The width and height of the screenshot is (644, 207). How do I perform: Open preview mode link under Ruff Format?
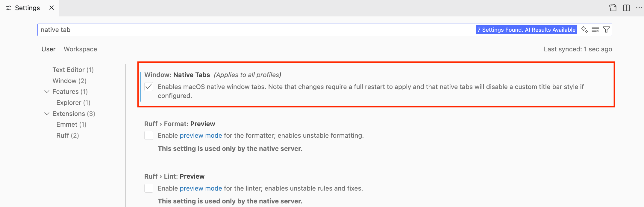point(201,136)
